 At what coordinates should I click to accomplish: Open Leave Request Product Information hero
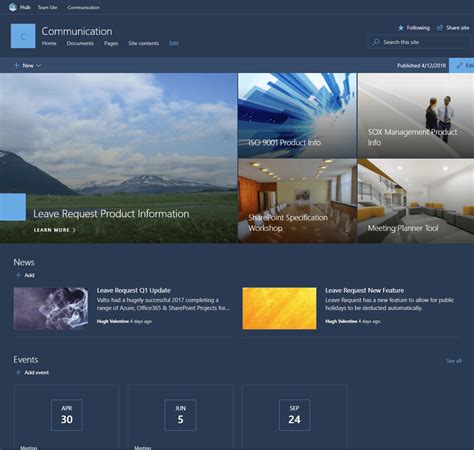[x=118, y=158]
